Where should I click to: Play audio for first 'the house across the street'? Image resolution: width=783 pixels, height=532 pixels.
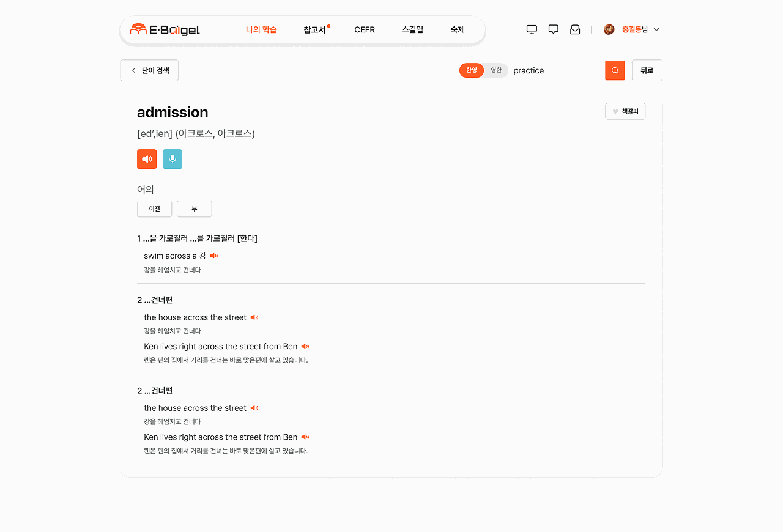point(254,317)
